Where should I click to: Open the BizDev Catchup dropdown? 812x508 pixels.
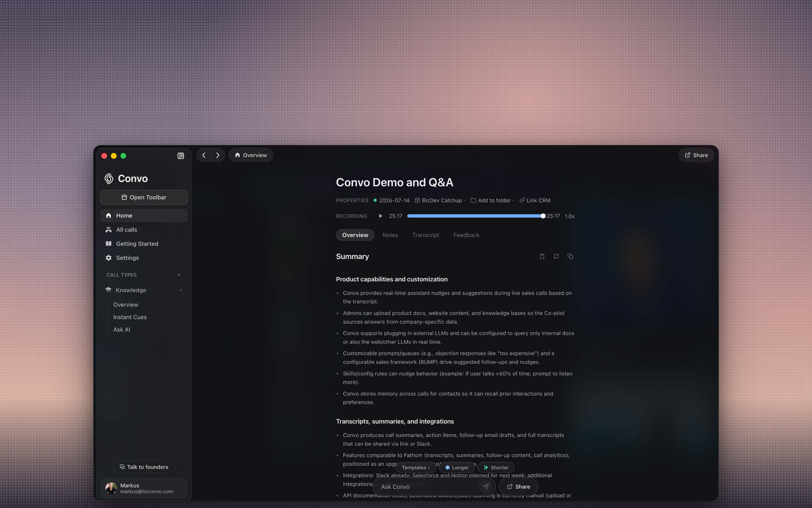(x=440, y=200)
